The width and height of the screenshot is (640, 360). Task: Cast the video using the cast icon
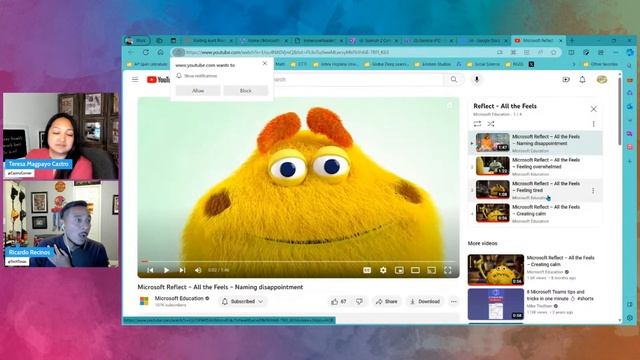(431, 270)
